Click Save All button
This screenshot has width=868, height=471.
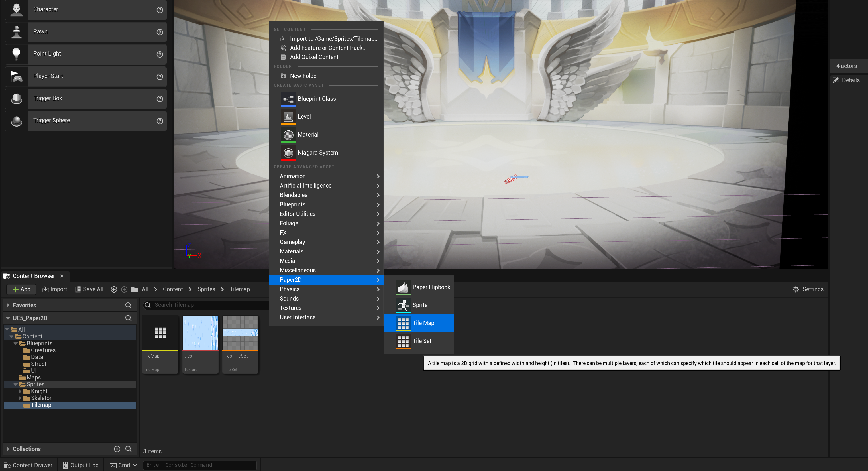(x=89, y=289)
